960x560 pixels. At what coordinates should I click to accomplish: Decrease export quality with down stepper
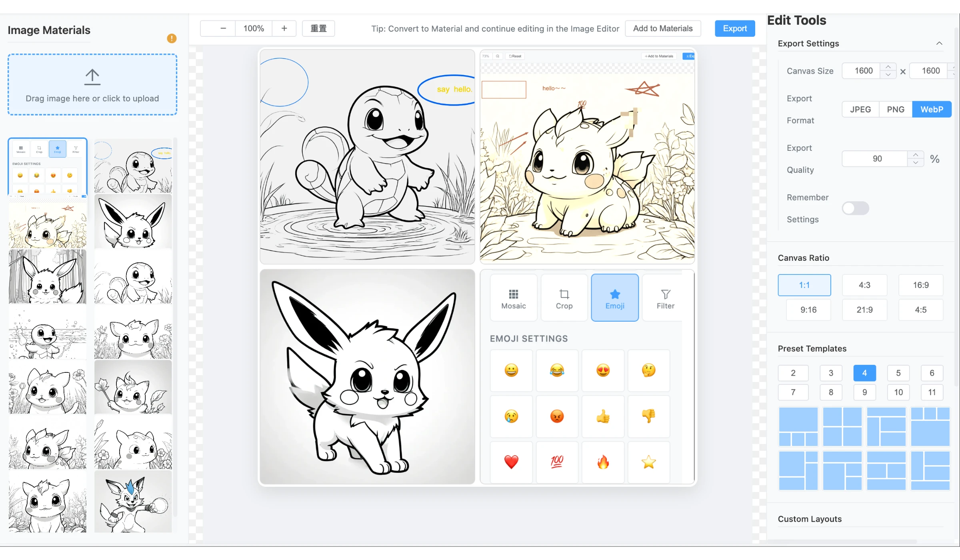point(916,163)
